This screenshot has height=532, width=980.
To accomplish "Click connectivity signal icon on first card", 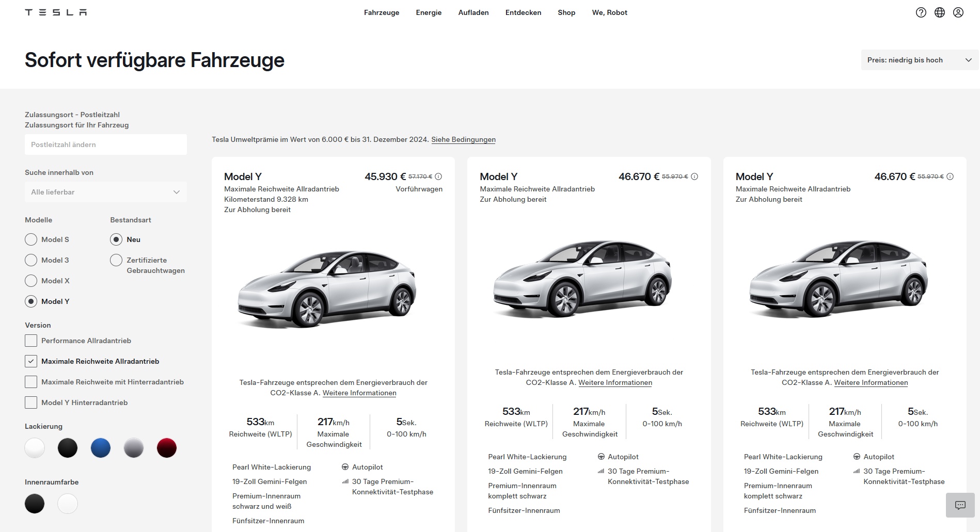I will click(x=345, y=481).
